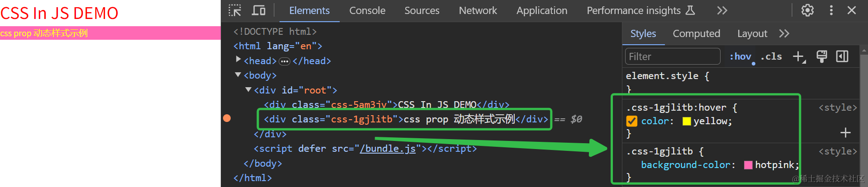Click the new style rule plus icon

coord(799,56)
